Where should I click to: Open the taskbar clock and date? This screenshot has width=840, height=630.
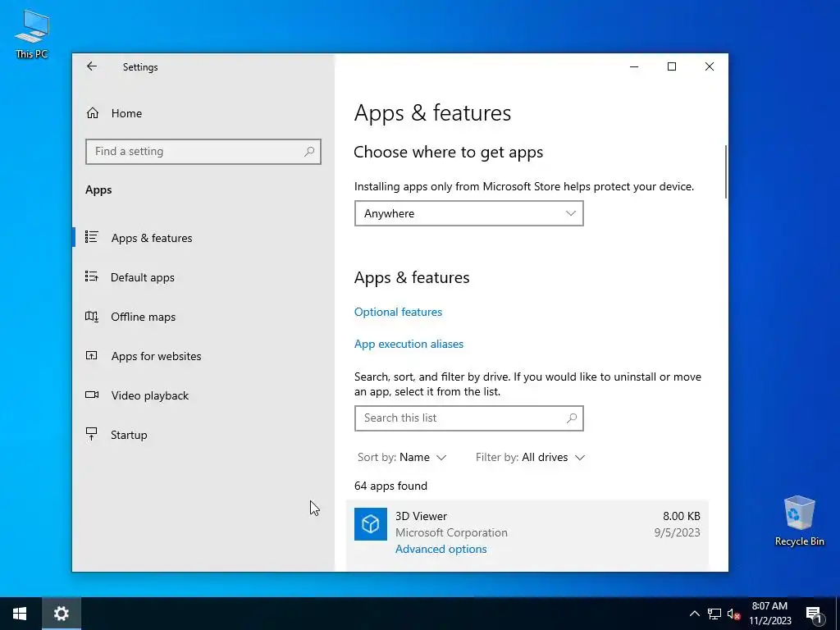pyautogui.click(x=769, y=614)
